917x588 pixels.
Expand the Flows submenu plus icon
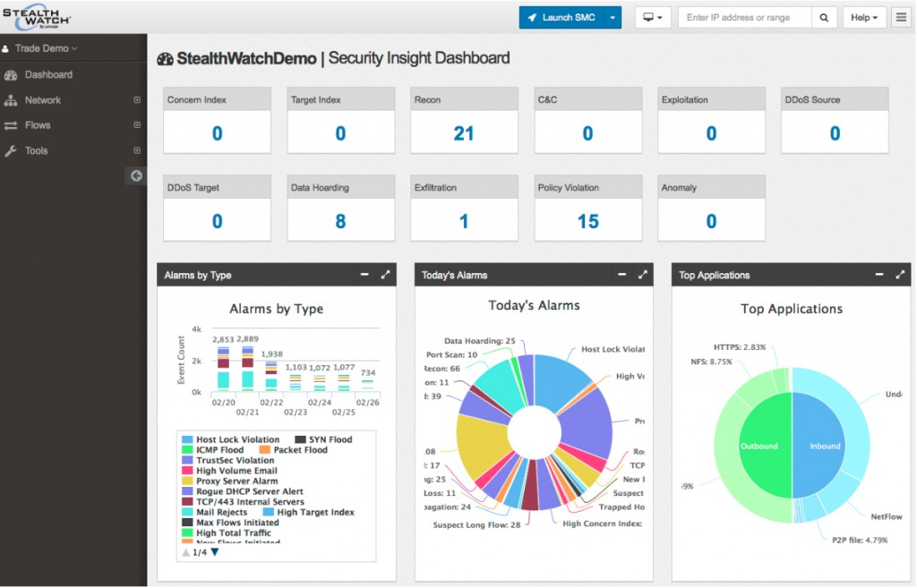(x=137, y=125)
